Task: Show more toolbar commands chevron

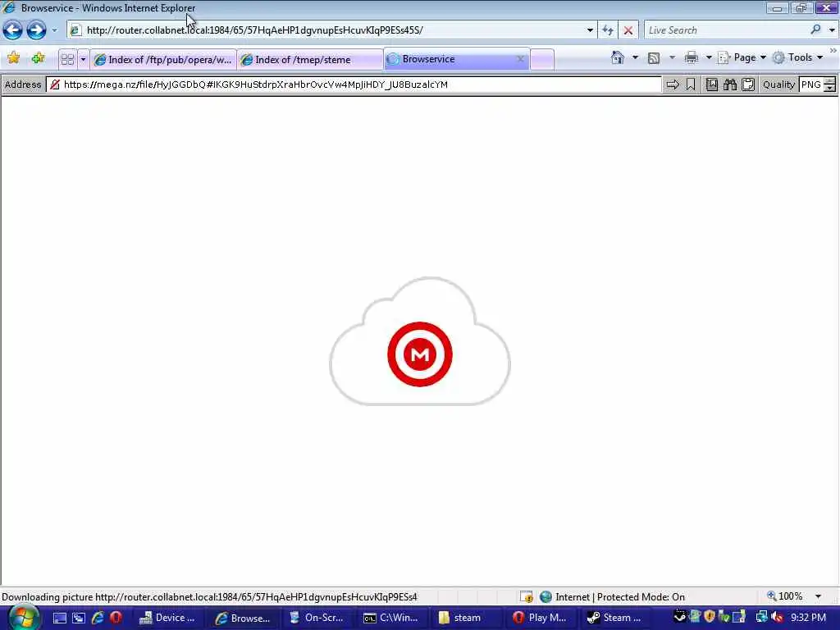Action: click(833, 51)
